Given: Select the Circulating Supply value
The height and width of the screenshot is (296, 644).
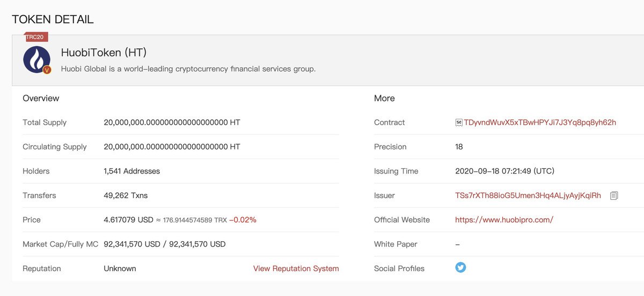Looking at the screenshot, I should (x=172, y=147).
